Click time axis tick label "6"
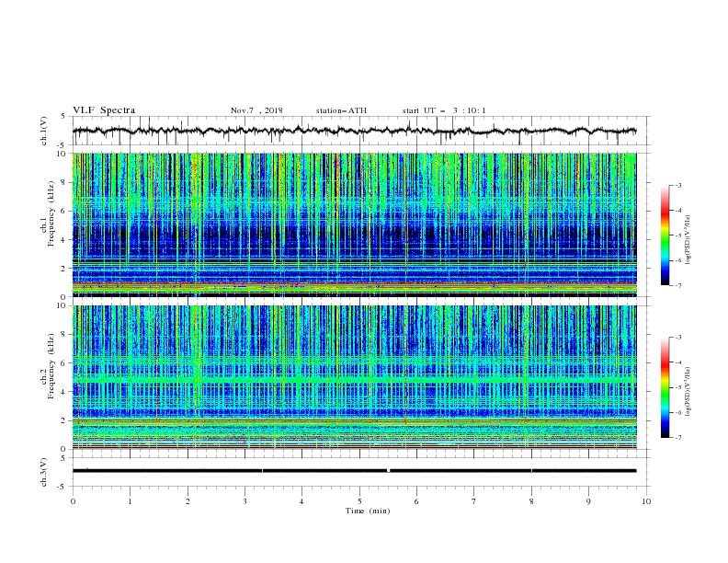This screenshot has width=728, height=563. pyautogui.click(x=416, y=501)
